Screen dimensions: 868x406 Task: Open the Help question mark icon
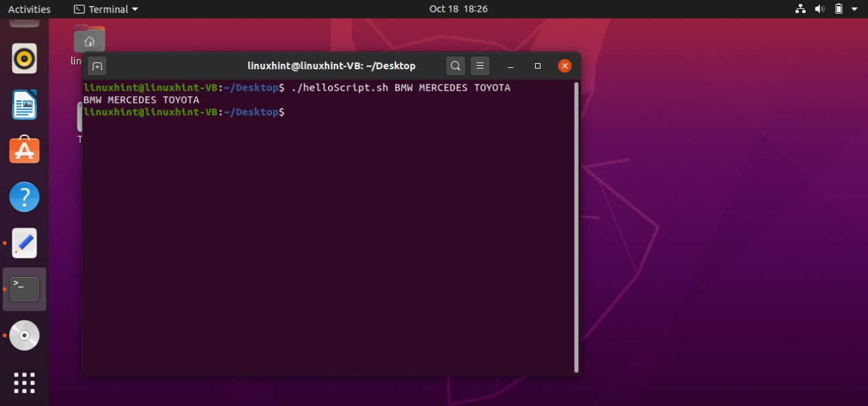click(x=25, y=197)
